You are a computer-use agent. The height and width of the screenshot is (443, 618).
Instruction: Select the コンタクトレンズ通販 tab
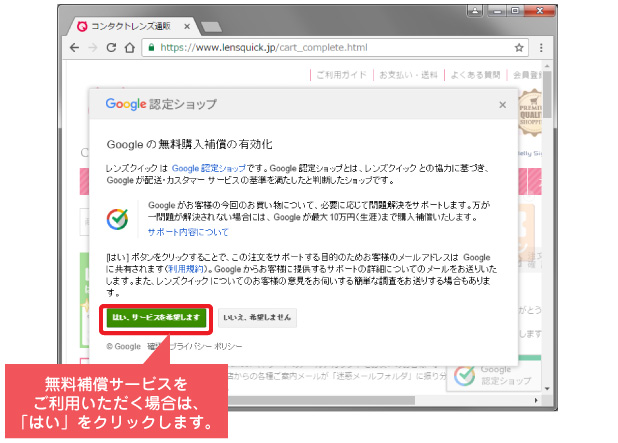click(132, 26)
